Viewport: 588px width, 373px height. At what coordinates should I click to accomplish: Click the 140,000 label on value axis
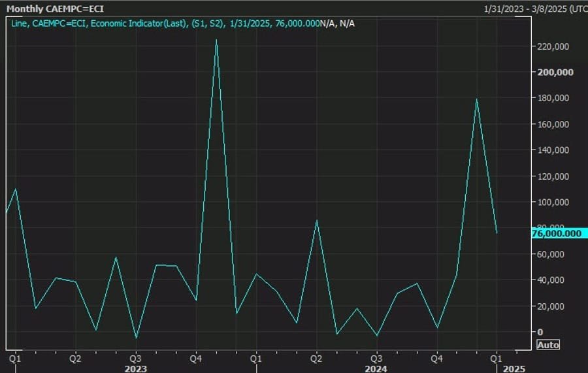[x=555, y=150]
